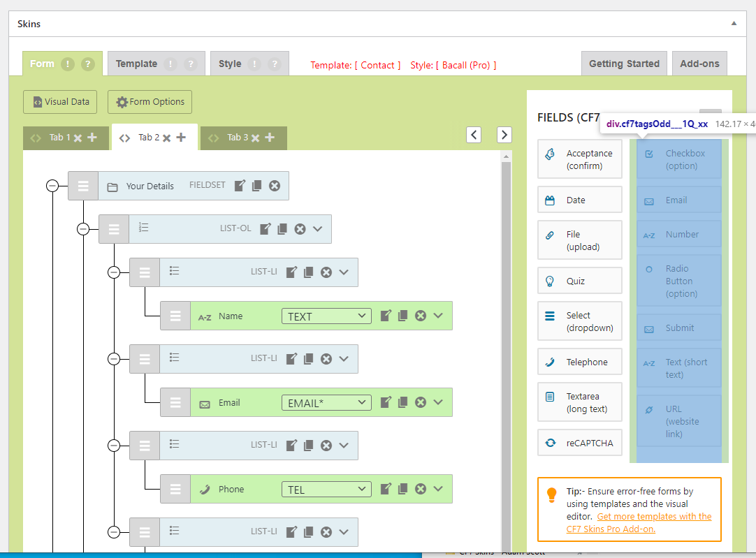Collapse the Your Details fieldset node
Screen dimensions: 756x558
tap(52, 186)
